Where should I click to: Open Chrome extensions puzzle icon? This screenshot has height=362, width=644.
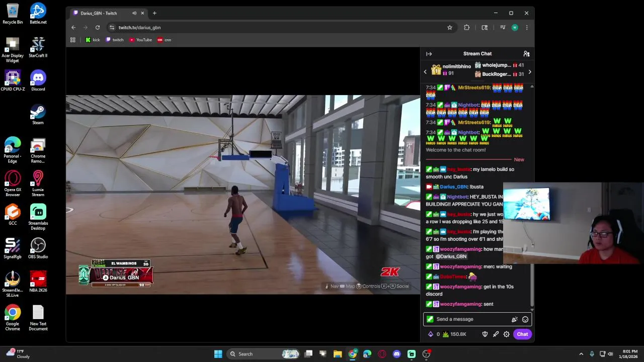point(466,28)
